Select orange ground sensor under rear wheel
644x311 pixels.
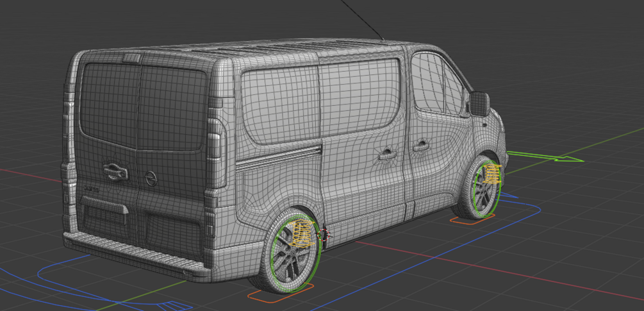[x=281, y=293]
